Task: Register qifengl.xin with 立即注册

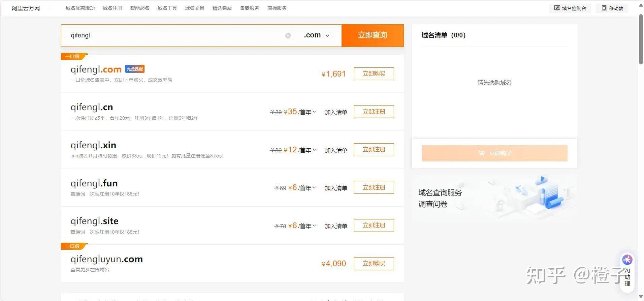Action: click(374, 150)
